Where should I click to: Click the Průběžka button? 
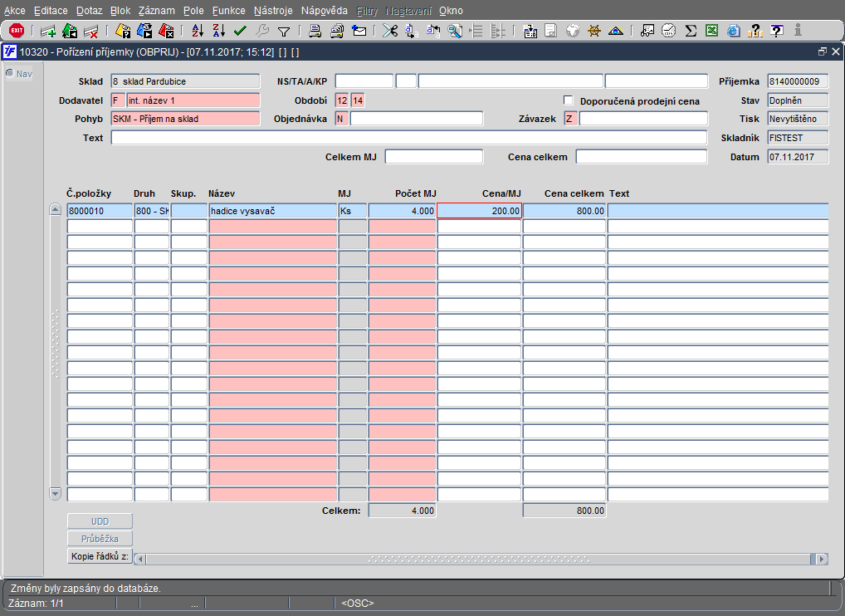pyautogui.click(x=100, y=539)
